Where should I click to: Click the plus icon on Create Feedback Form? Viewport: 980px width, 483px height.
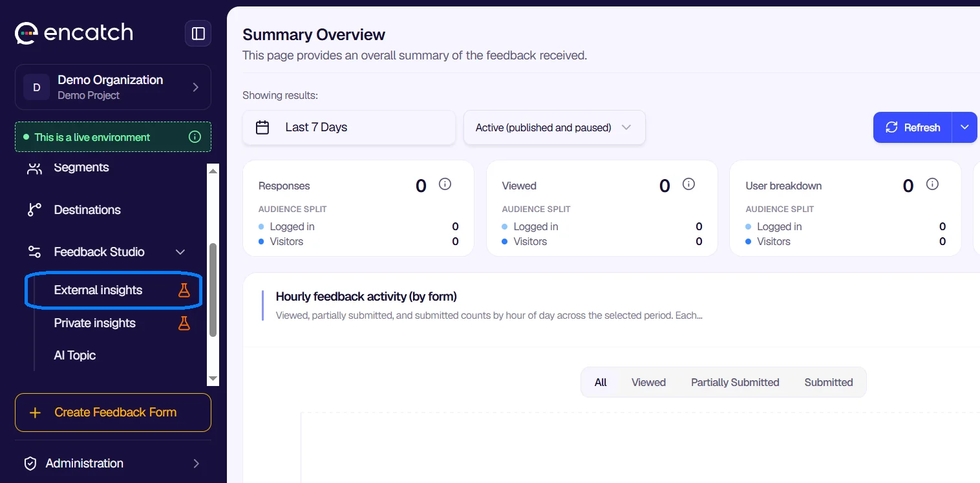coord(36,413)
